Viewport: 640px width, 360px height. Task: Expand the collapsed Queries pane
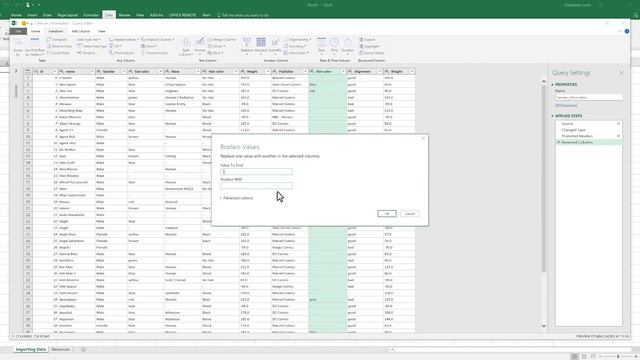click(x=16, y=71)
